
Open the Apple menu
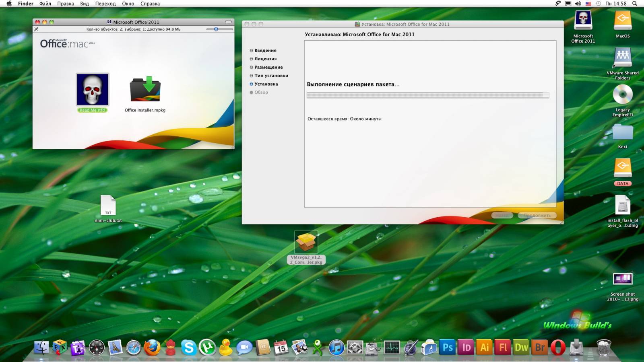click(9, 4)
